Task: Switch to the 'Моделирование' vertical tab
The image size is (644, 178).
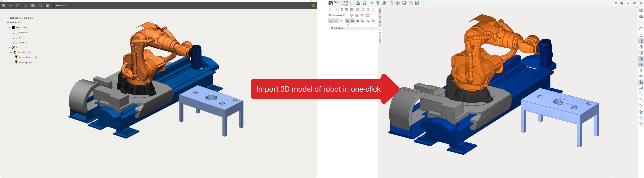Action: [x=380, y=36]
